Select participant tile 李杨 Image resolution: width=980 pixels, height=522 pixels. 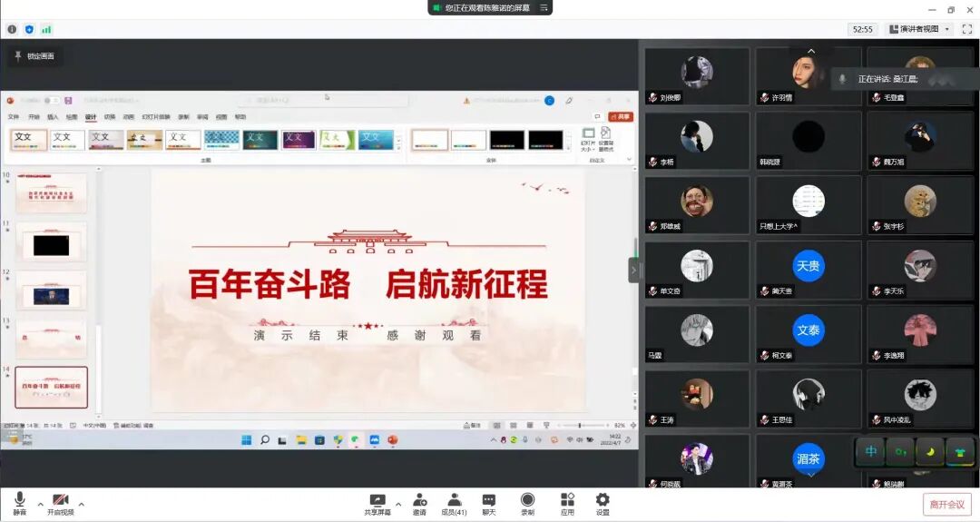[x=697, y=141]
